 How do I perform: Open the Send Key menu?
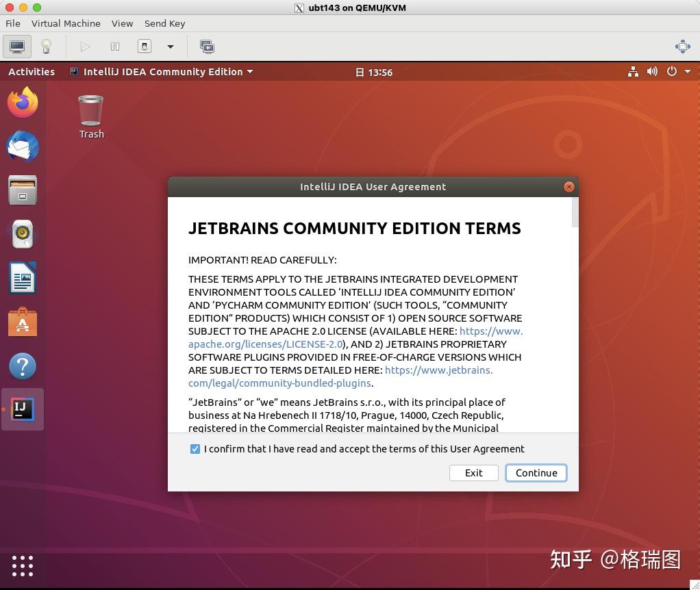[164, 23]
